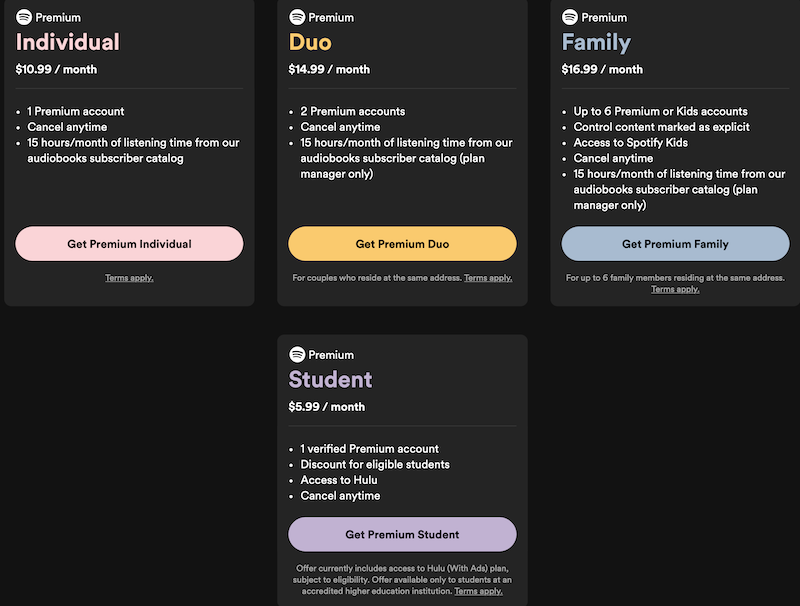Click Spotify logo on Family plan card
This screenshot has width=800, height=606.
(x=570, y=17)
